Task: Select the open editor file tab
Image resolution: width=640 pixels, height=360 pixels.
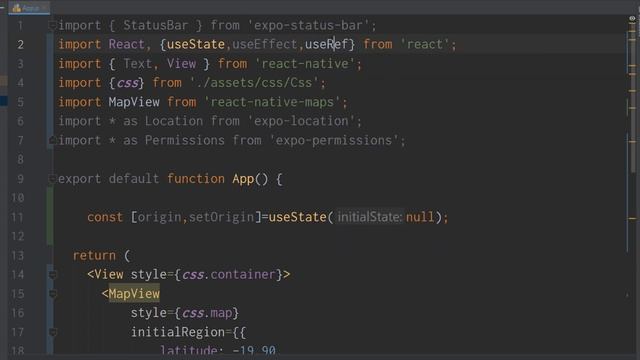Action: click(29, 8)
